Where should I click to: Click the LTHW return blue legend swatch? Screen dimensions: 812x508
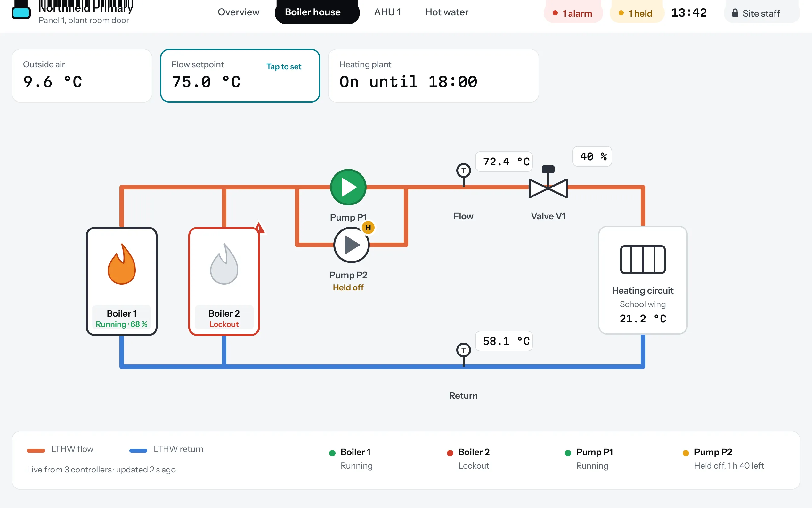coord(138,450)
